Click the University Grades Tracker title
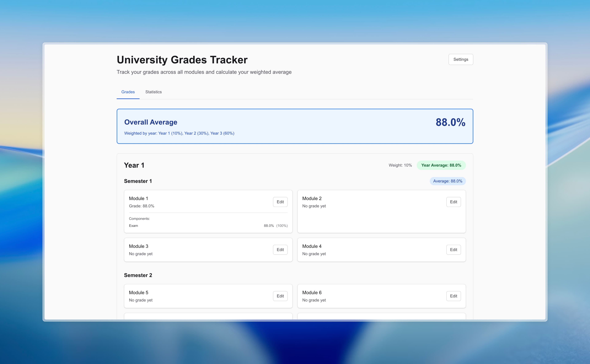The width and height of the screenshot is (590, 364). click(x=182, y=60)
